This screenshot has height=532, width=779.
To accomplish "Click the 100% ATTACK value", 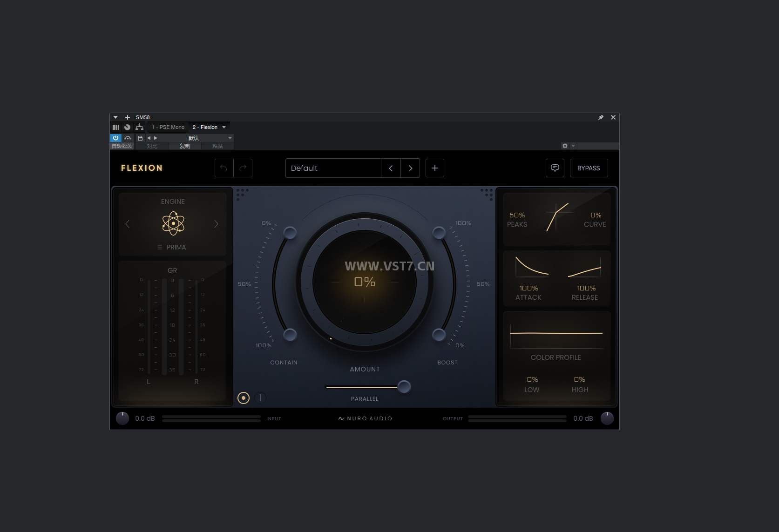I will [528, 288].
